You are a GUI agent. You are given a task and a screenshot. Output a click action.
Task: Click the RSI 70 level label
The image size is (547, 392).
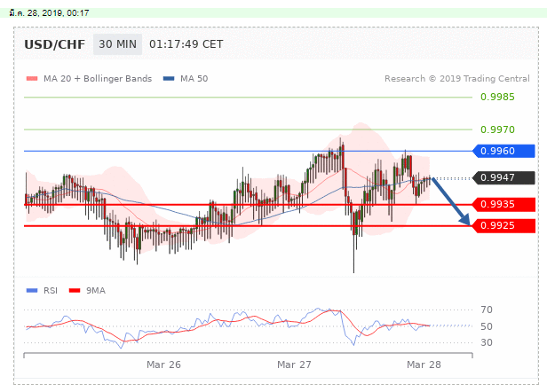click(x=487, y=310)
